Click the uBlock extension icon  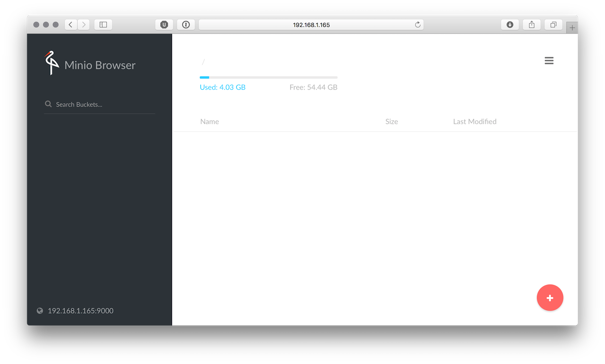coord(164,25)
